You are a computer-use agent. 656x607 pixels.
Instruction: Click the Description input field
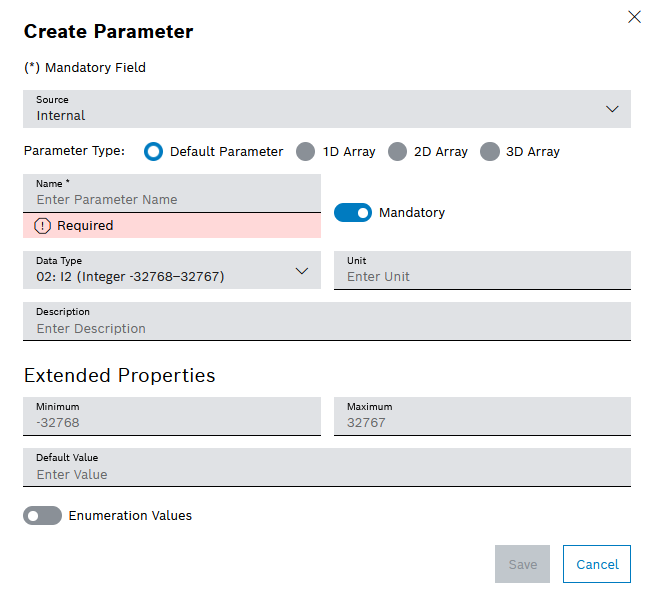click(x=327, y=321)
